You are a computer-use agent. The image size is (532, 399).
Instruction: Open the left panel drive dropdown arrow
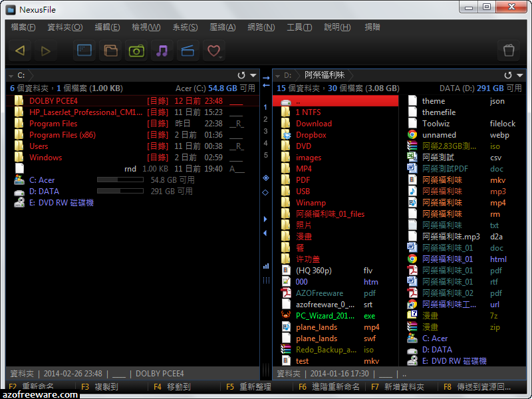(x=255, y=75)
